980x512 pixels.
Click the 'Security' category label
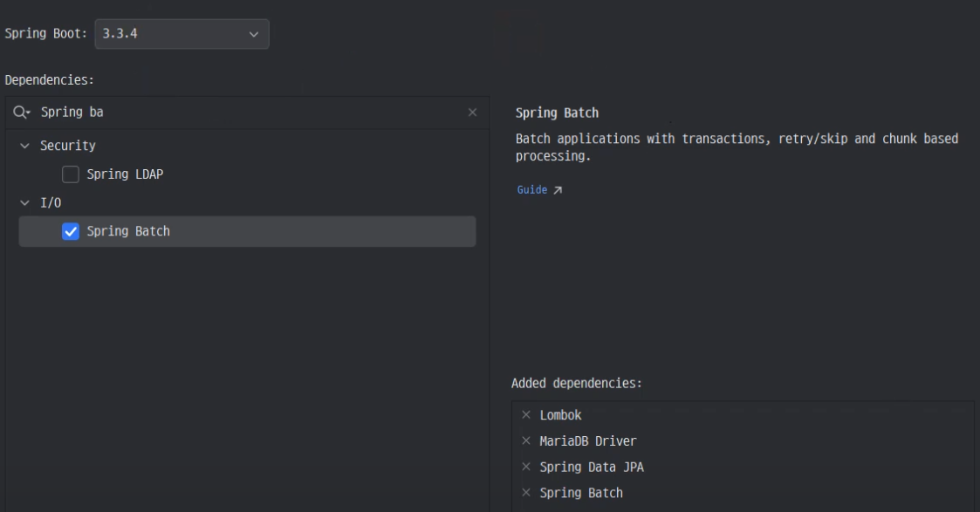[x=68, y=147]
